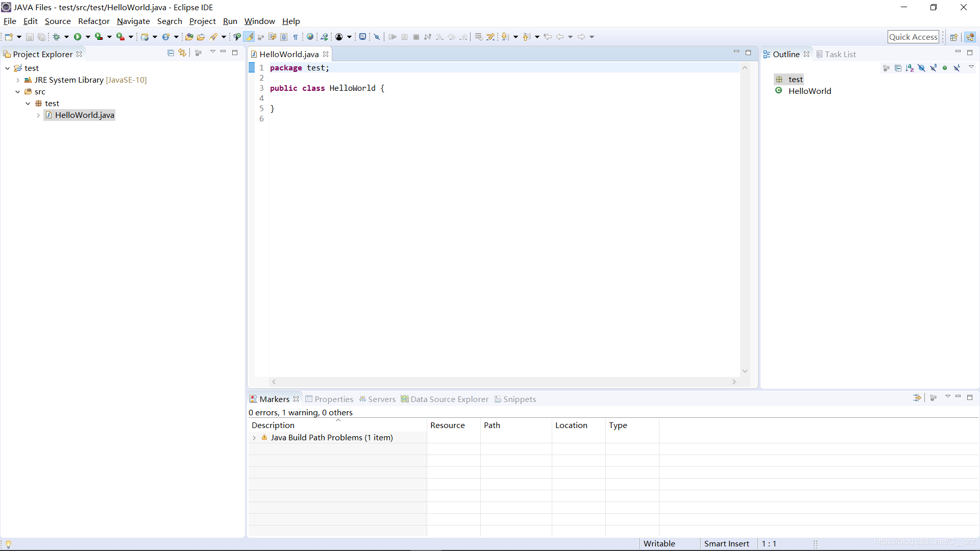Click the Quick Access search field
The image size is (980, 551).
(x=913, y=37)
